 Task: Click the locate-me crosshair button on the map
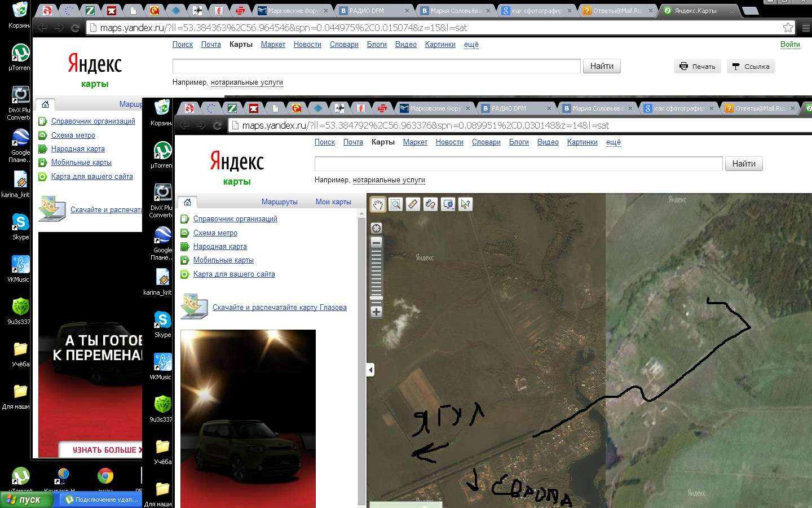(377, 228)
